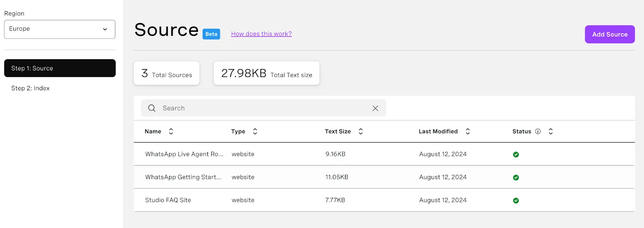Select the WhatsApp Live Agent source name
This screenshot has width=644, height=228.
coord(184,154)
